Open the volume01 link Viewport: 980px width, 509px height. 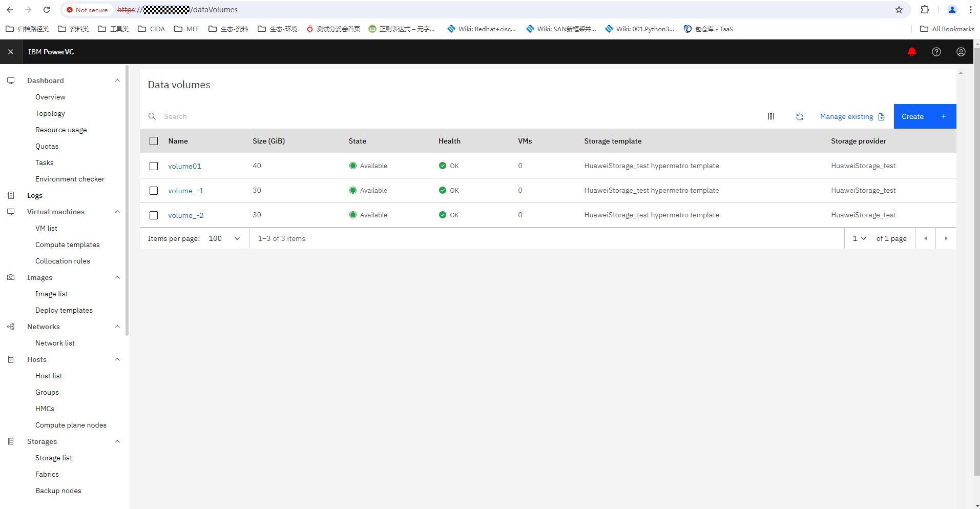[x=184, y=166]
